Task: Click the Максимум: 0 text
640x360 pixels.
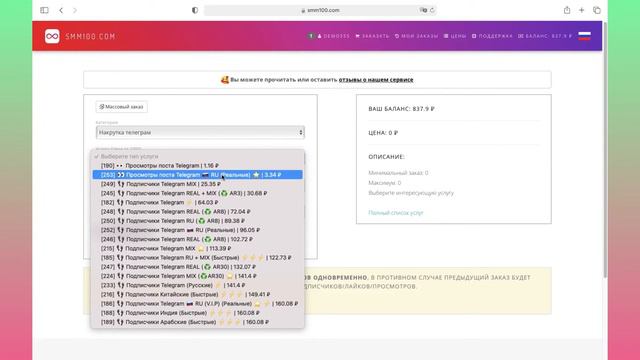Action: (384, 183)
